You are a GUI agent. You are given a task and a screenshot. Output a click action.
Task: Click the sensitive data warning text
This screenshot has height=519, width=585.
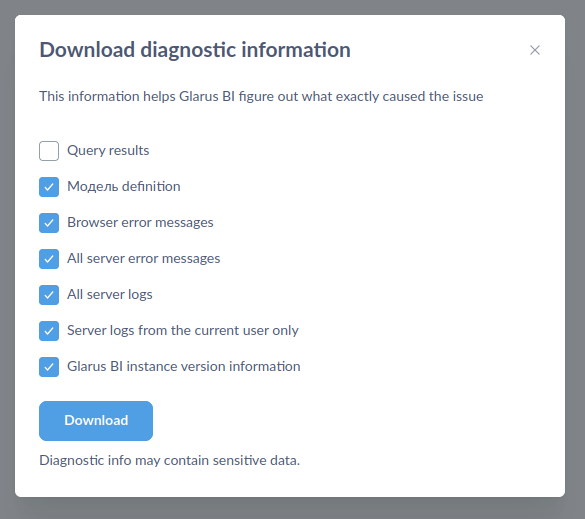pyautogui.click(x=169, y=460)
